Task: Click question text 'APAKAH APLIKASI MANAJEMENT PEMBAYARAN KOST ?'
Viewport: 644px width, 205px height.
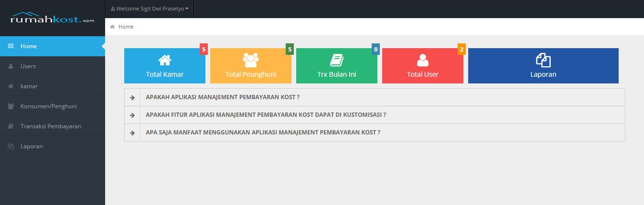Action: click(223, 97)
